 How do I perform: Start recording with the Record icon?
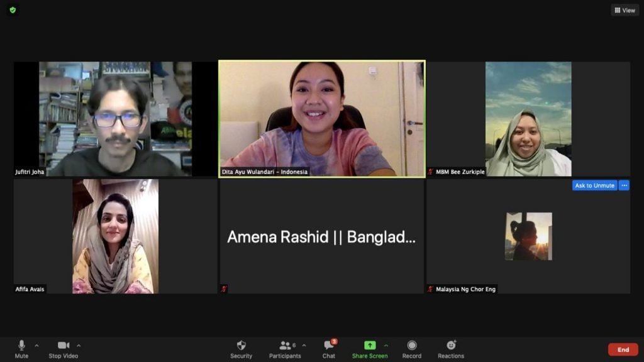tap(412, 346)
